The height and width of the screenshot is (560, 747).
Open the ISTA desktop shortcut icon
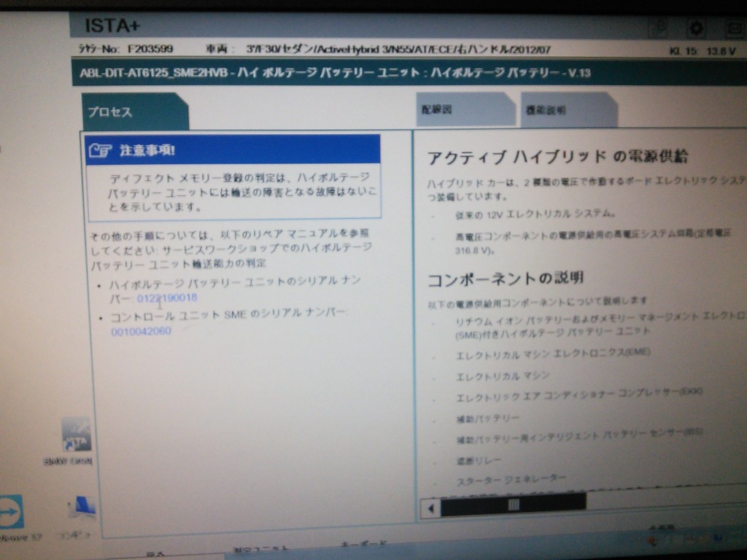tap(76, 435)
